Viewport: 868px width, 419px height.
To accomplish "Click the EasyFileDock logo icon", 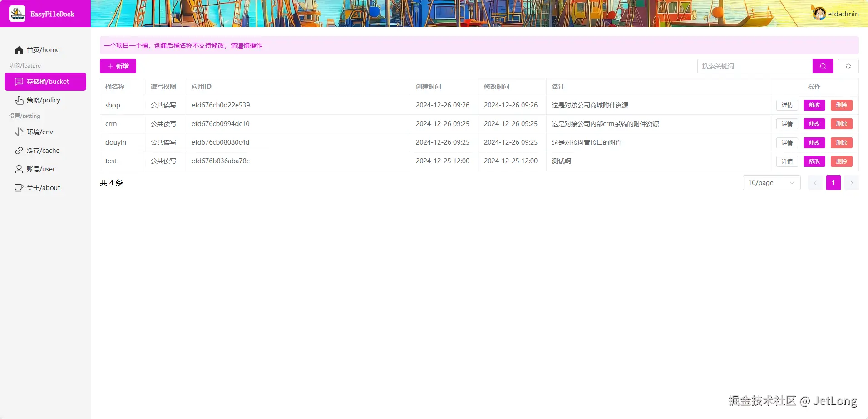I will coord(17,14).
